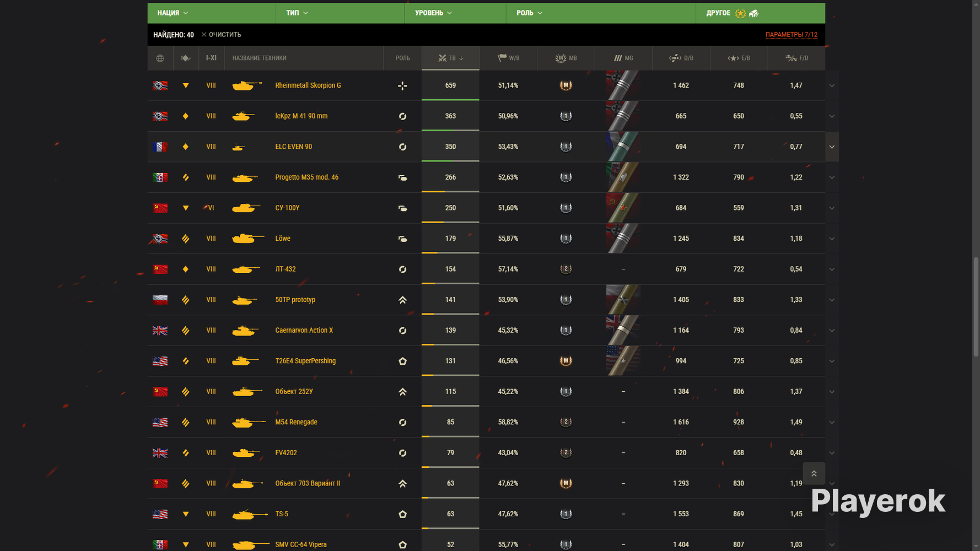Viewport: 980px width, 551px height.
Task: Click the СУ-100Y tank silhouette icon
Action: click(x=246, y=208)
